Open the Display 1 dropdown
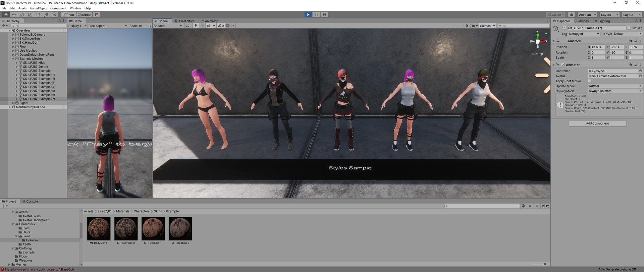This screenshot has height=272, width=644. coord(77,26)
